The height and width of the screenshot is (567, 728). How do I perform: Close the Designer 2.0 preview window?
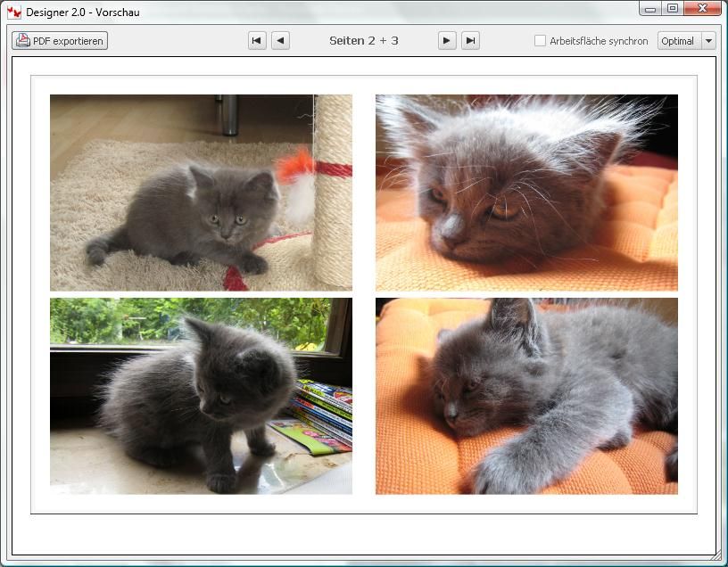click(703, 9)
